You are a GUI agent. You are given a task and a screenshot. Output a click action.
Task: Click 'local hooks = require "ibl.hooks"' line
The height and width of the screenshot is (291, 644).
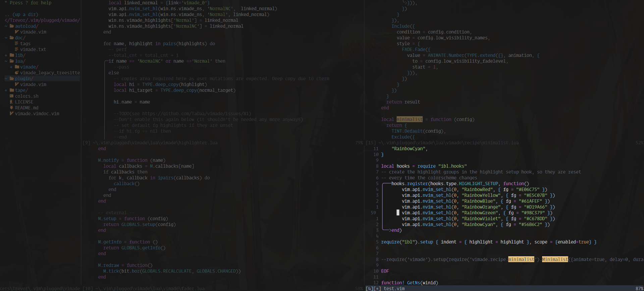[x=424, y=166]
